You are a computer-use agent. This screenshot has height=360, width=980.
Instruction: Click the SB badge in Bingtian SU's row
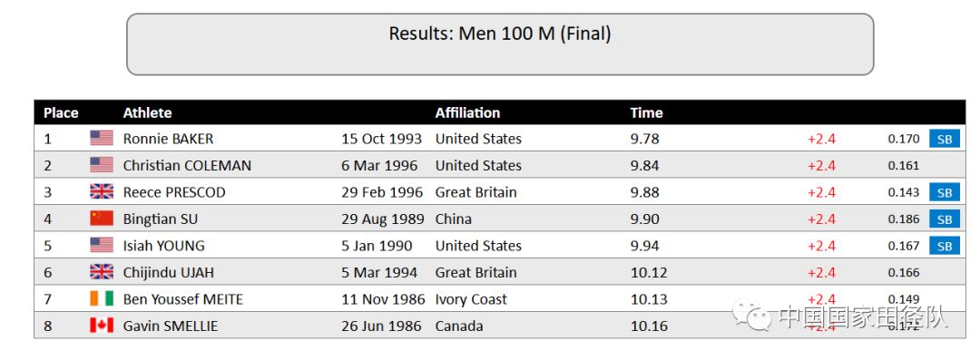[x=945, y=219]
